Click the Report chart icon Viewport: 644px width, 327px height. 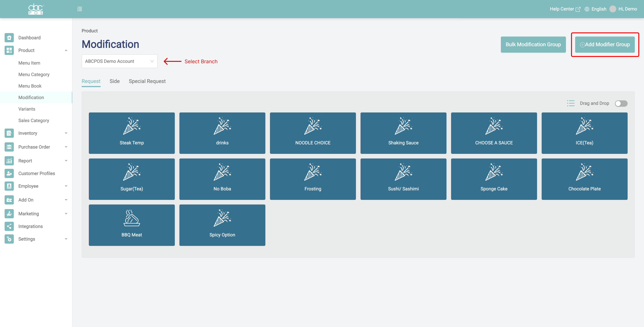(9, 161)
